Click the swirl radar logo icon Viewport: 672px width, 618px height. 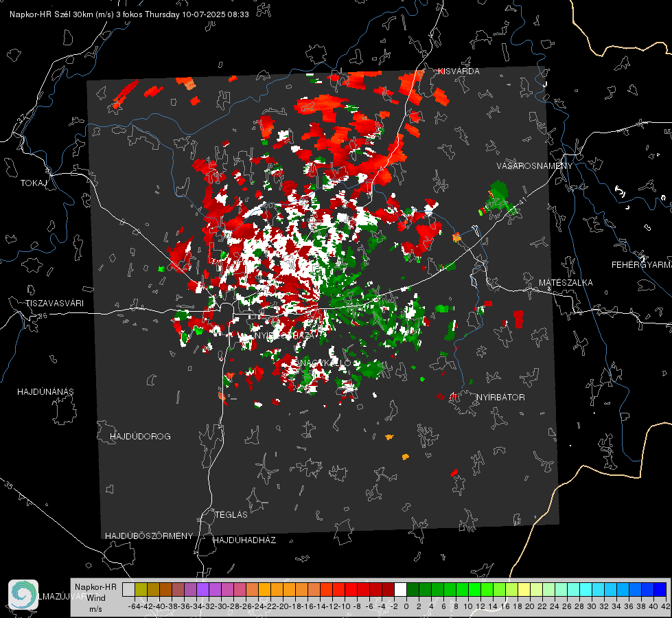tap(23, 595)
